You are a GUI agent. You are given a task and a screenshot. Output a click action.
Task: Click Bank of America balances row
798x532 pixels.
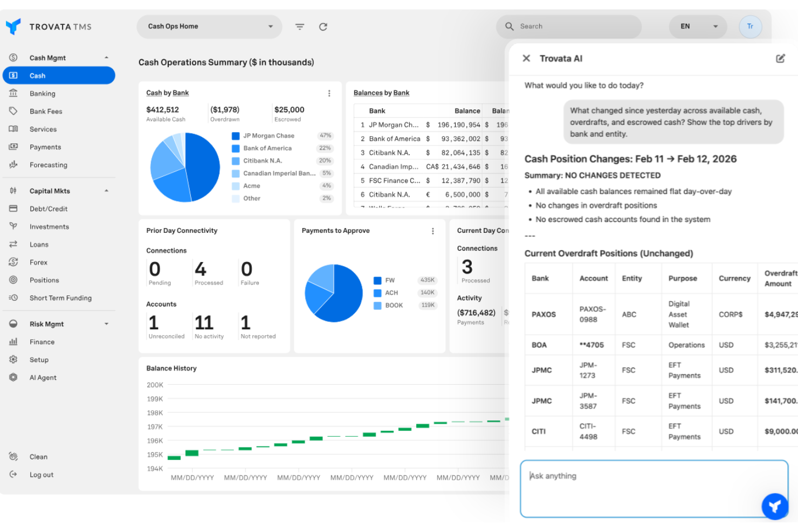(x=431, y=139)
